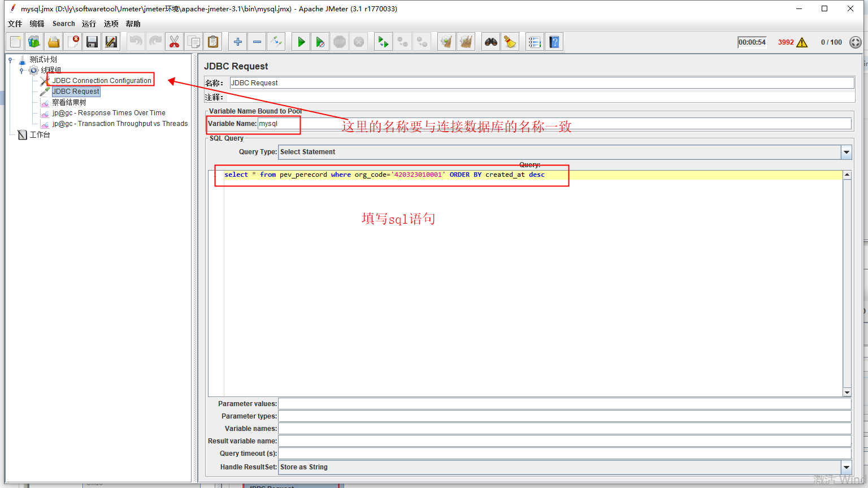Reset search with the brush icon

(x=510, y=42)
